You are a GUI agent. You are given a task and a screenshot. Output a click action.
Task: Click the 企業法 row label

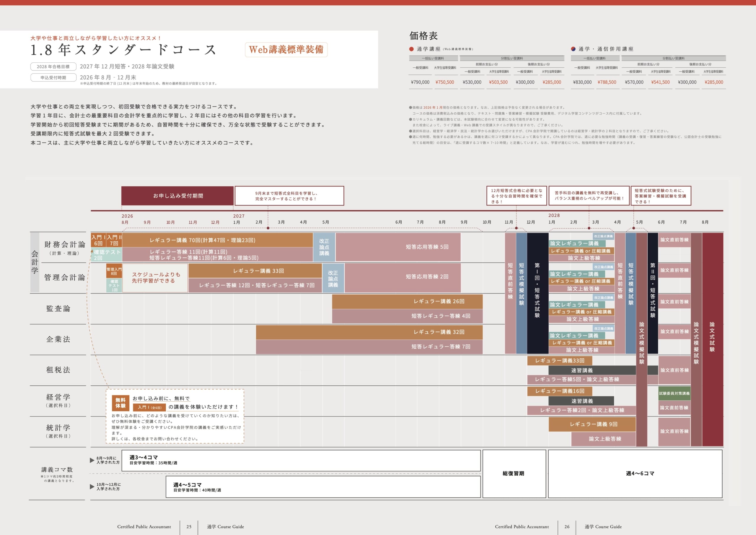58,339
